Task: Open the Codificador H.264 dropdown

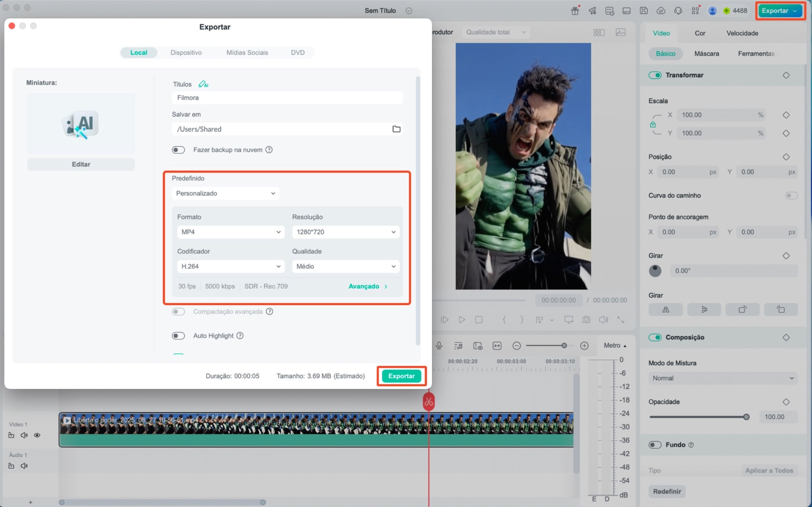Action: coord(231,266)
